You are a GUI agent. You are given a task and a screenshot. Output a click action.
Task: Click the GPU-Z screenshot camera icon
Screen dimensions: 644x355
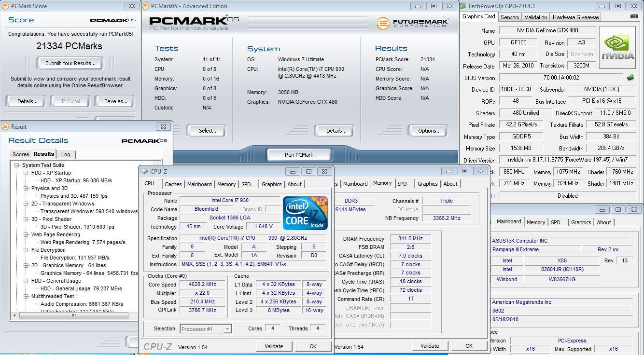[634, 16]
